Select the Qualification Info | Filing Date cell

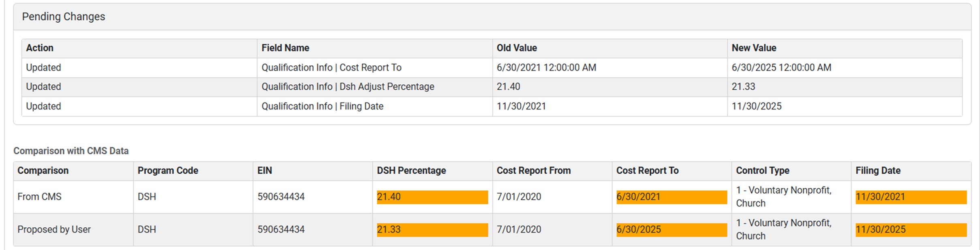[x=322, y=106]
